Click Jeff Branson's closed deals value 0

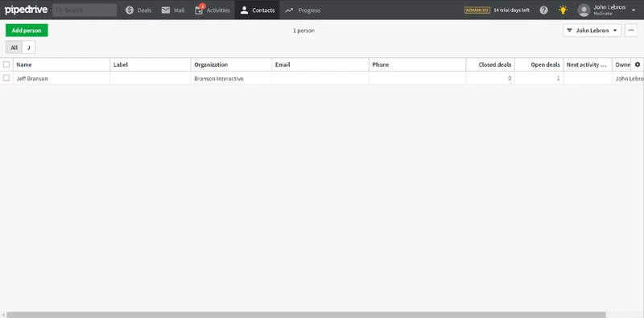coord(510,78)
